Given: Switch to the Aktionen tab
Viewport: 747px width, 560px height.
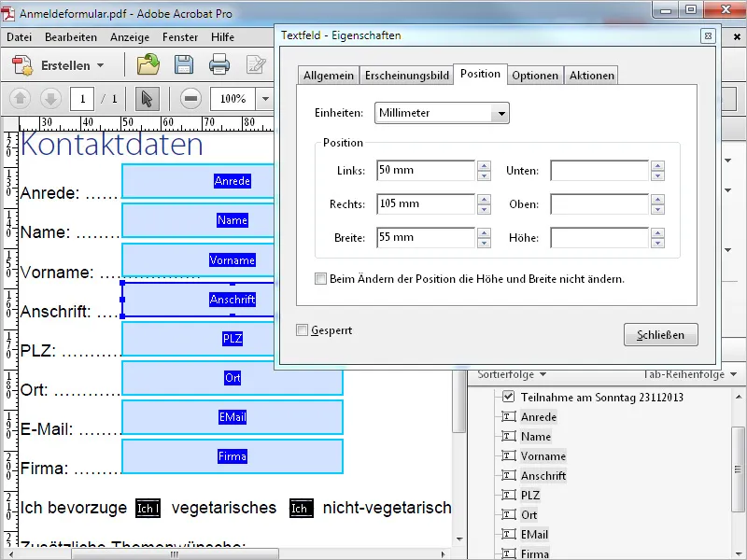Looking at the screenshot, I should (x=591, y=76).
